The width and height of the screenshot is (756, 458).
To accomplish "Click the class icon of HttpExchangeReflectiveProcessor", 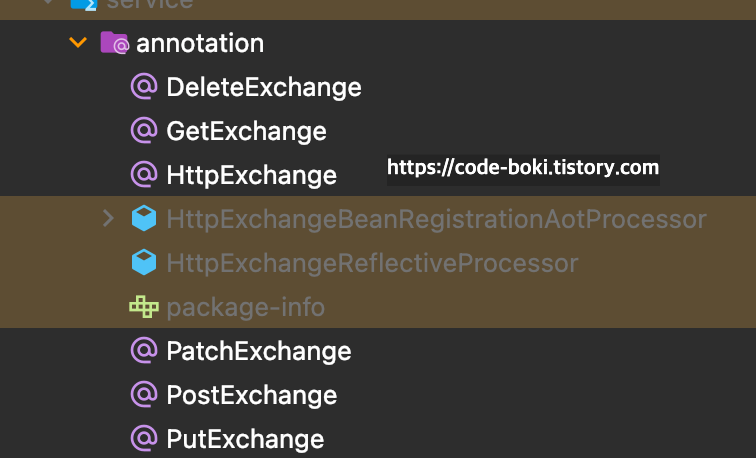I will point(144,262).
